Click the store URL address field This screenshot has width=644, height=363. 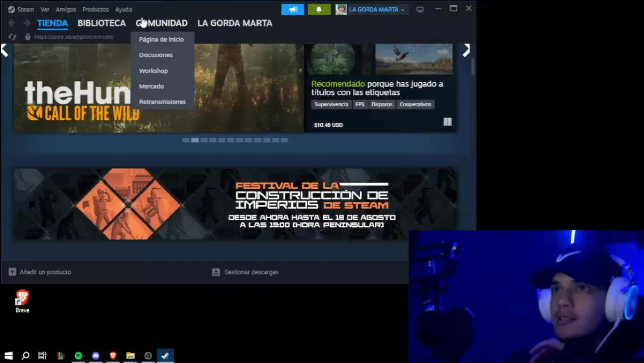tap(75, 37)
